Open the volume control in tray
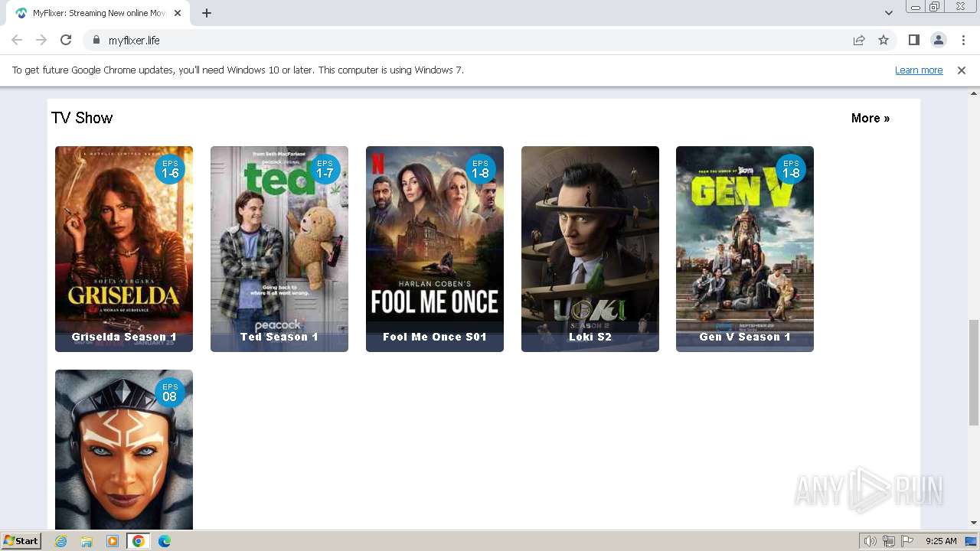Viewport: 980px width, 551px height. 871,541
